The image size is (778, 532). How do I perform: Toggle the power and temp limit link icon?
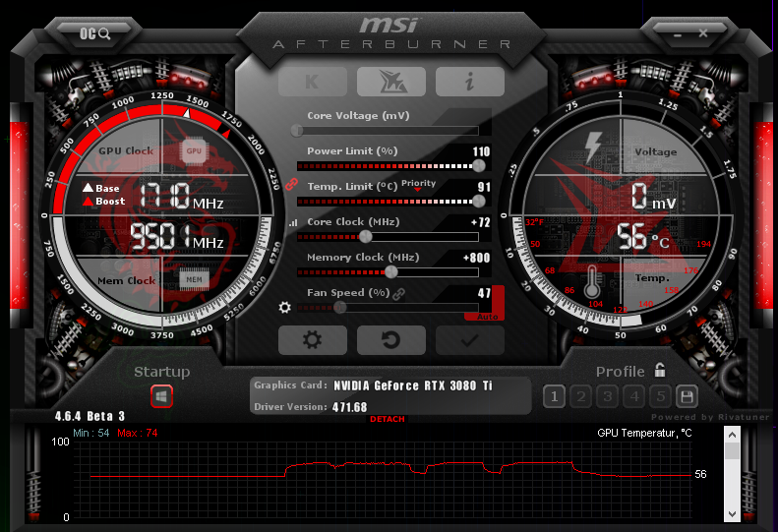coord(291,184)
